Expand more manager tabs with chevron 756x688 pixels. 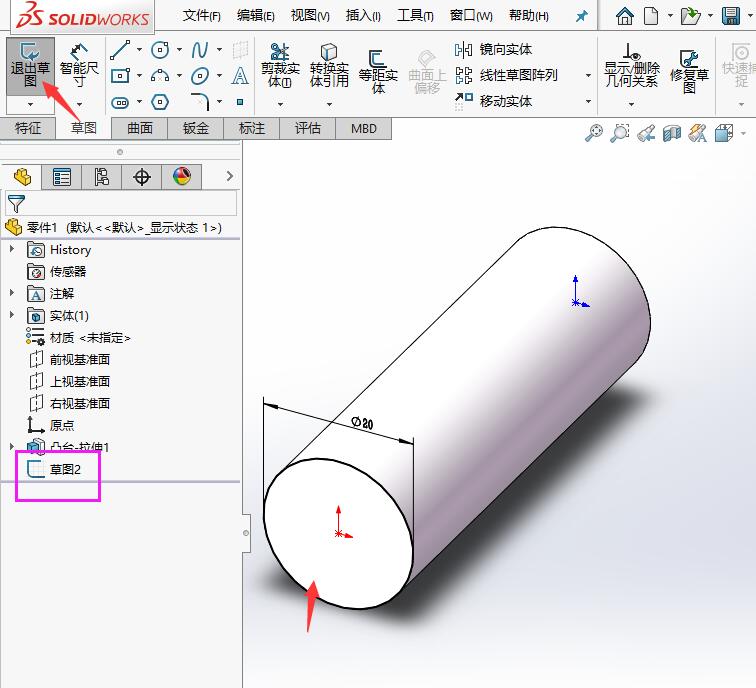[230, 176]
